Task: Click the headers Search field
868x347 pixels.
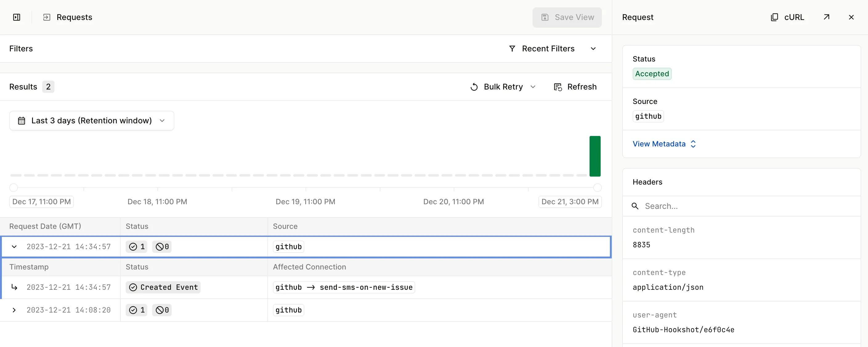Action: point(741,206)
